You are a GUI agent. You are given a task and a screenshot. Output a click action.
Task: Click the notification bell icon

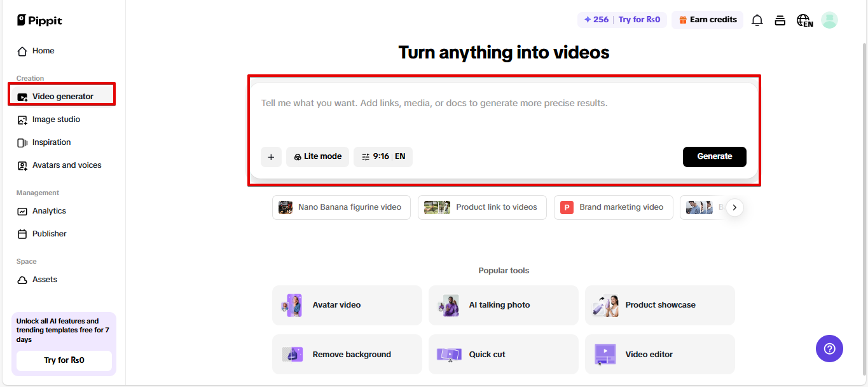(757, 20)
